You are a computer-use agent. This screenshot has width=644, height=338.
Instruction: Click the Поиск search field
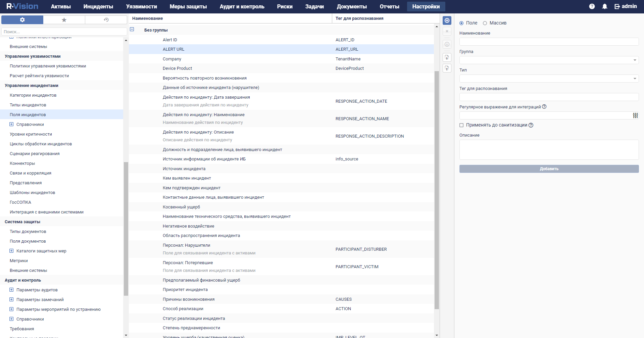(x=64, y=32)
